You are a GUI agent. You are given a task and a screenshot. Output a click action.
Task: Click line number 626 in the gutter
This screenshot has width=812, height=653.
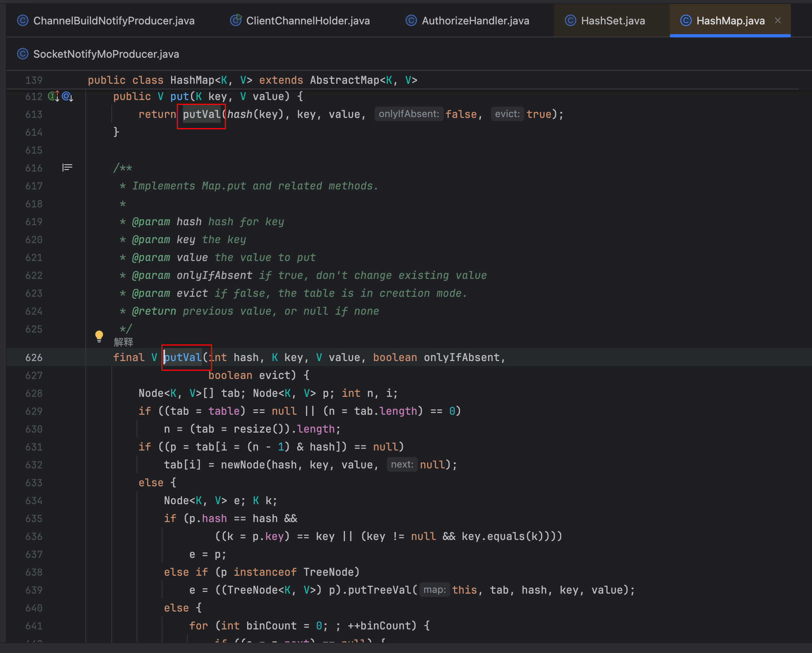34,357
